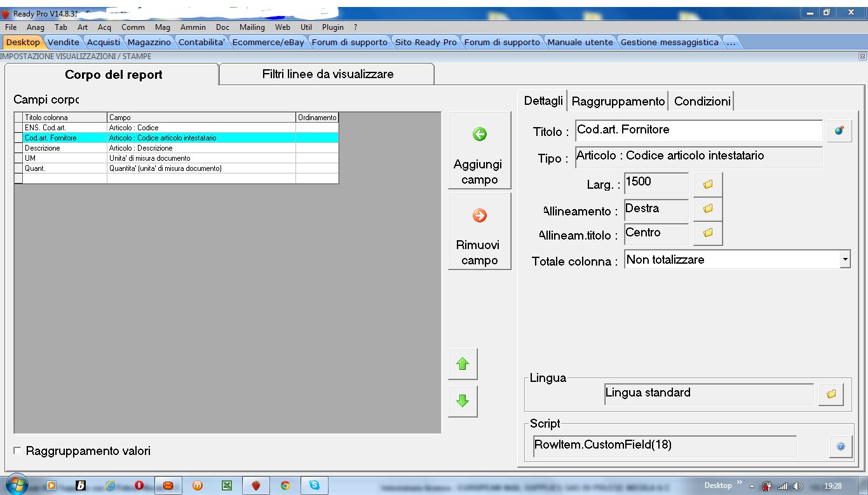The height and width of the screenshot is (495, 868).
Task: Select the ENS. Cod.art. row
Action: tap(176, 128)
